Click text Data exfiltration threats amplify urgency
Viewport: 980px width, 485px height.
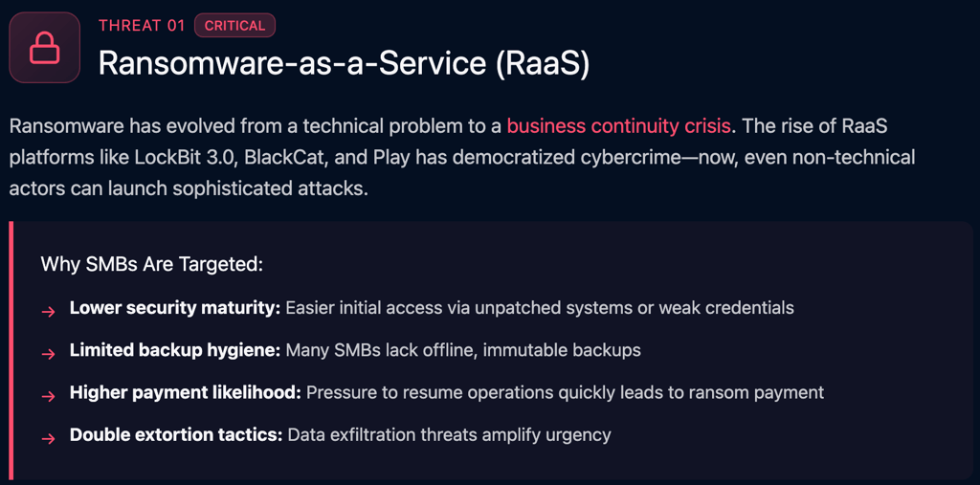(x=449, y=435)
